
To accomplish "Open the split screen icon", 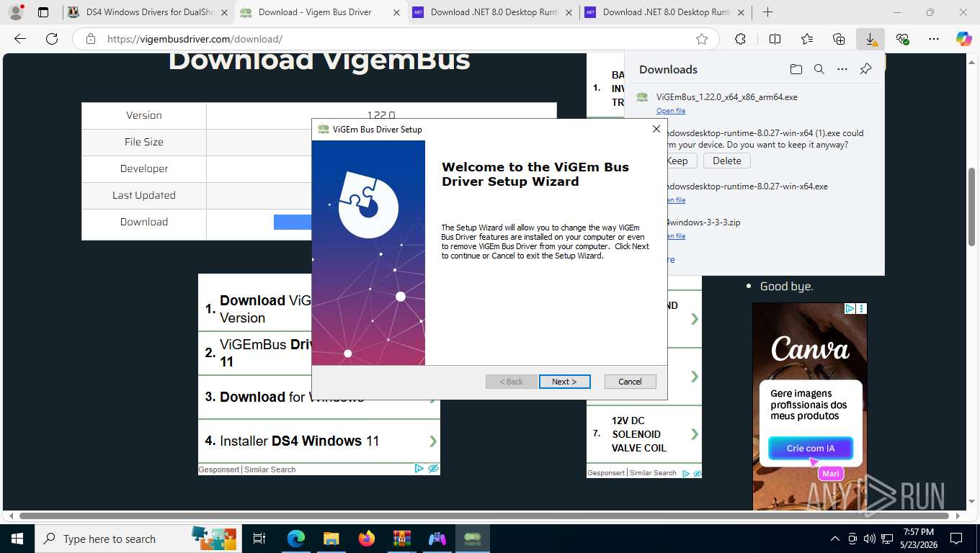I will point(775,39).
